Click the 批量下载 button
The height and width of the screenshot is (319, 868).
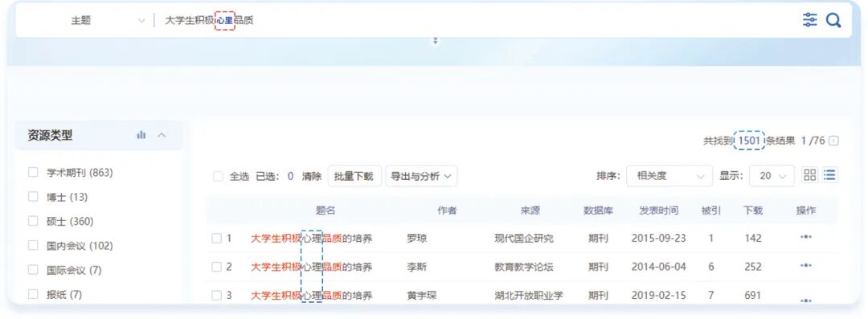click(354, 176)
